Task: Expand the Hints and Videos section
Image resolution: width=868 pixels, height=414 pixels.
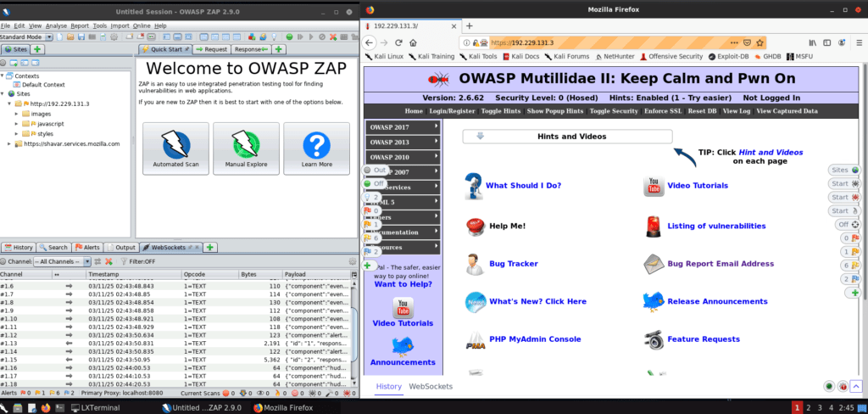Action: tap(567, 136)
